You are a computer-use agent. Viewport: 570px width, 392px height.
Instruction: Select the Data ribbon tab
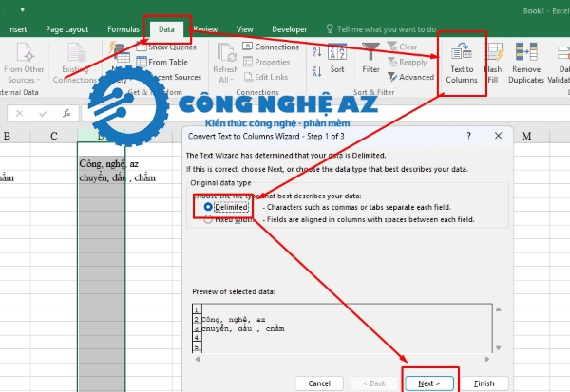pyautogui.click(x=166, y=29)
